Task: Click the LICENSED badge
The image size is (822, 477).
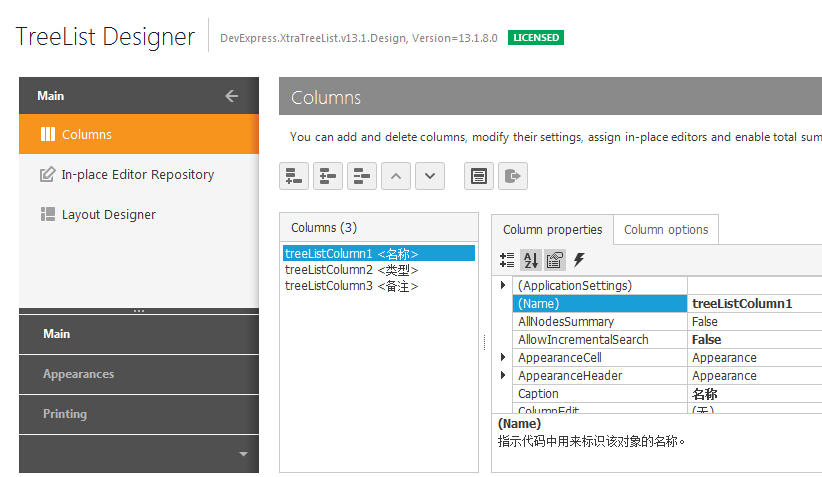Action: coord(536,38)
